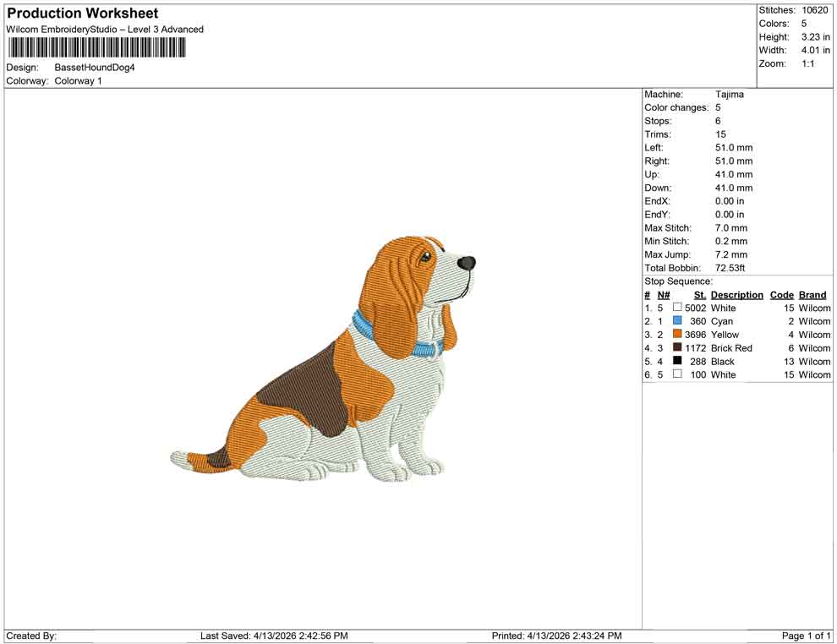The height and width of the screenshot is (644, 837).
Task: Click the Black 288 thread swatch
Action: (676, 362)
